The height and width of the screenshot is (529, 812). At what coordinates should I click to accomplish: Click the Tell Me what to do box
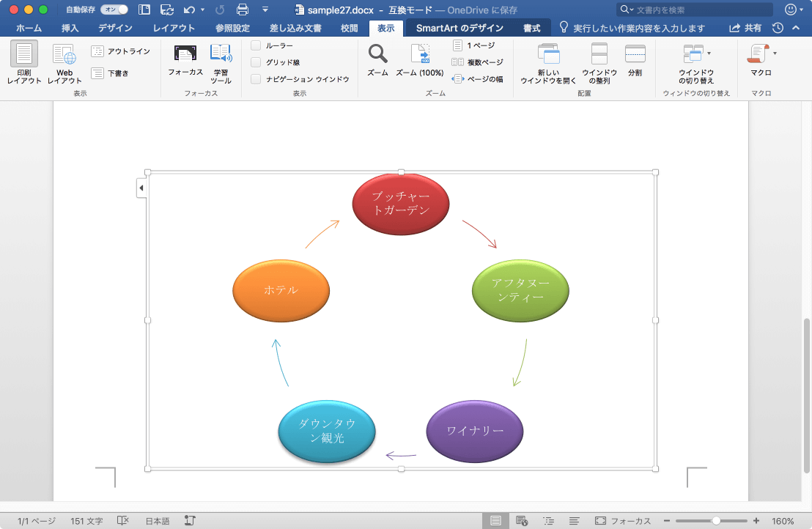coord(632,28)
